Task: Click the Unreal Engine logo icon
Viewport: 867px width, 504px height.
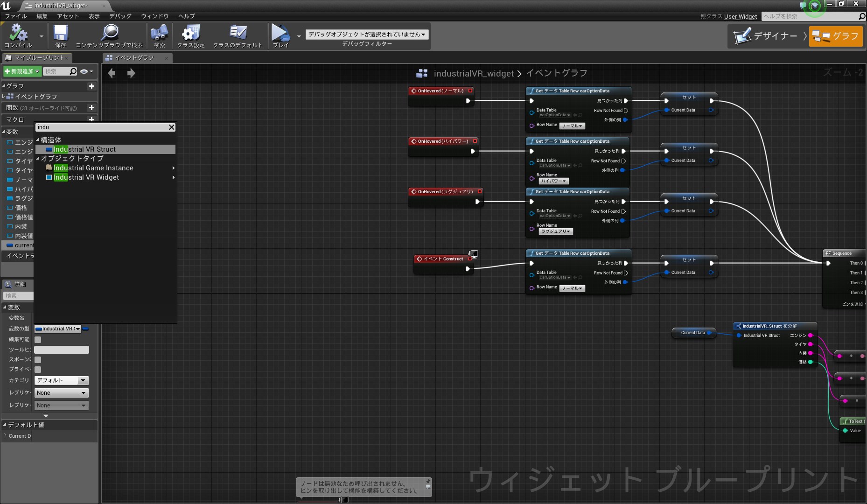Action: [7, 6]
